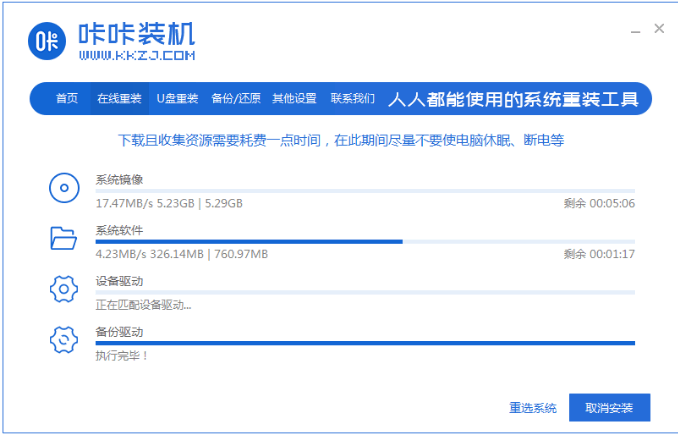Close the 咔咔装机 window
The width and height of the screenshot is (678, 436).
tap(659, 29)
